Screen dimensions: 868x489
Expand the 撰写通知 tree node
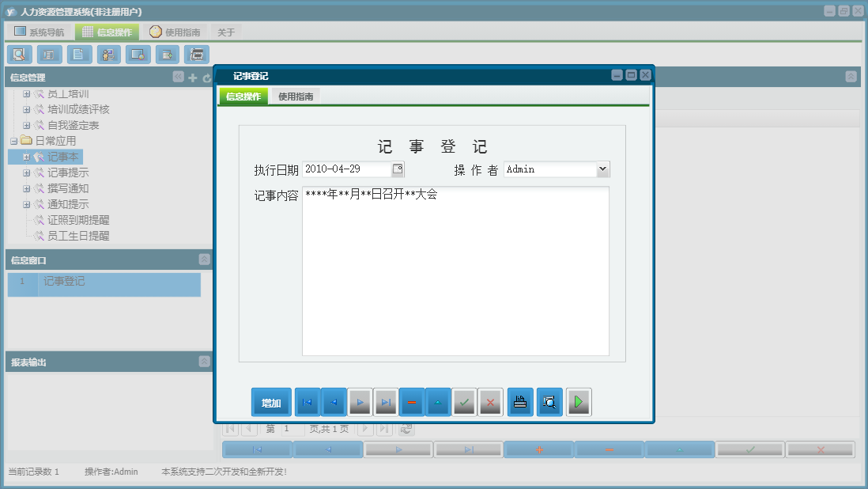coord(26,189)
